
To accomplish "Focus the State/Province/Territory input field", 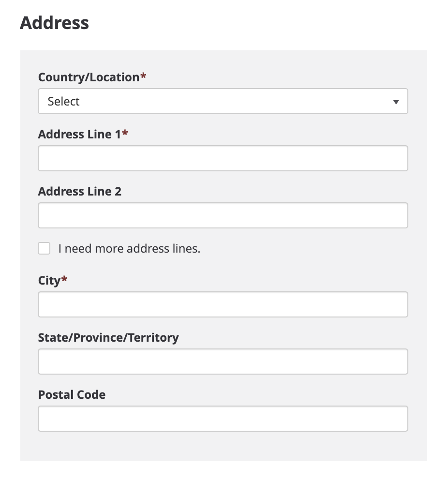I will point(223,362).
